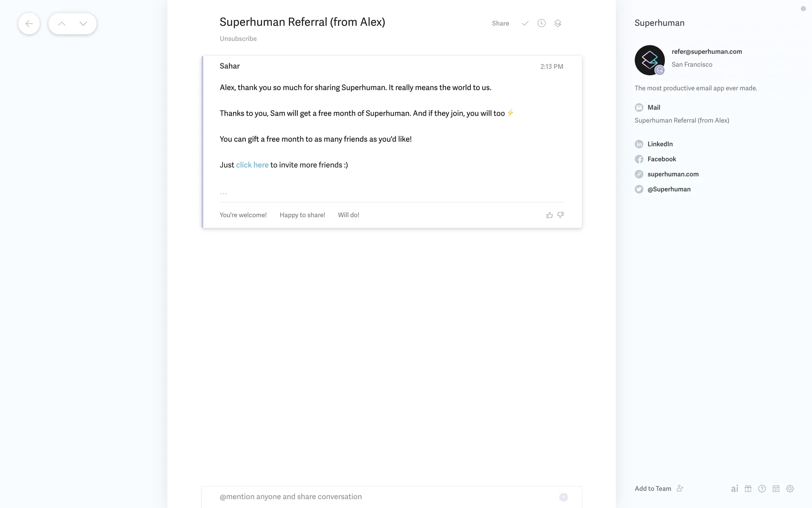This screenshot has width=812, height=508.
Task: Mark the conversation as done with the checkmark
Action: pos(525,23)
